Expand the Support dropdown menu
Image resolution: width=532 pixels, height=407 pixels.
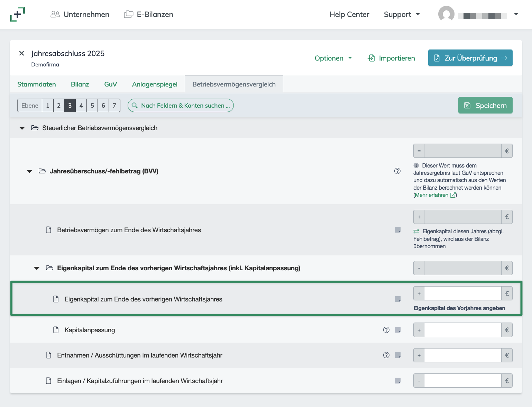coord(402,15)
